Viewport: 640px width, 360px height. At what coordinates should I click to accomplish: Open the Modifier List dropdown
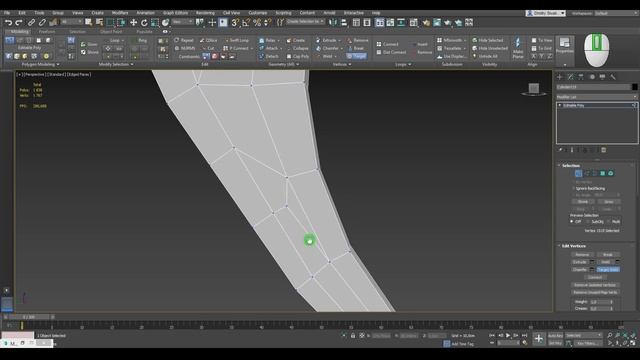596,97
